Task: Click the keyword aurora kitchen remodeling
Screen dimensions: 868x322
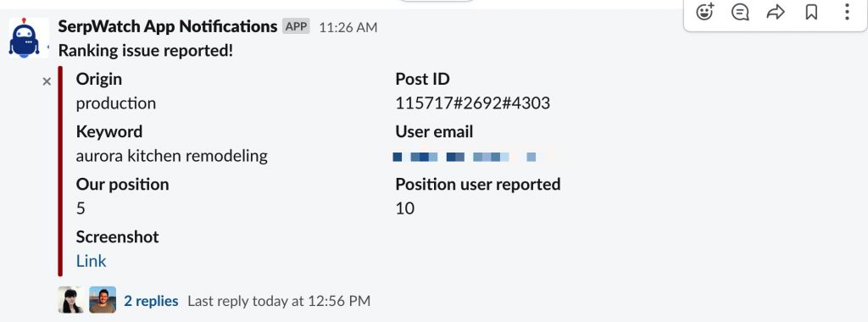Action: 171,156
